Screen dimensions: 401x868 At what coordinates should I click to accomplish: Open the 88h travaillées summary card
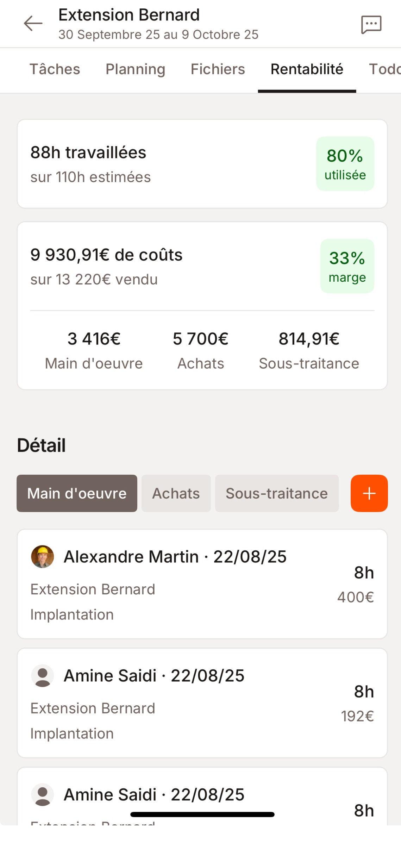pyautogui.click(x=158, y=164)
